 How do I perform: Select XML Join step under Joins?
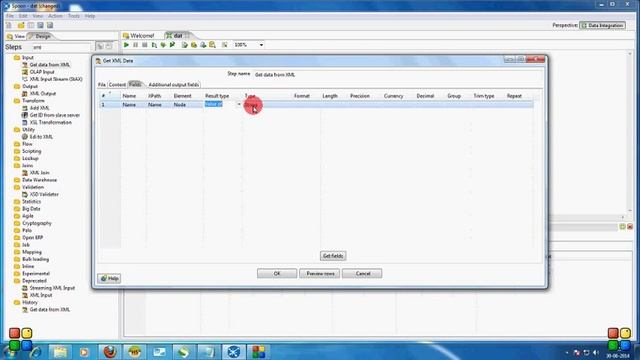(x=39, y=173)
